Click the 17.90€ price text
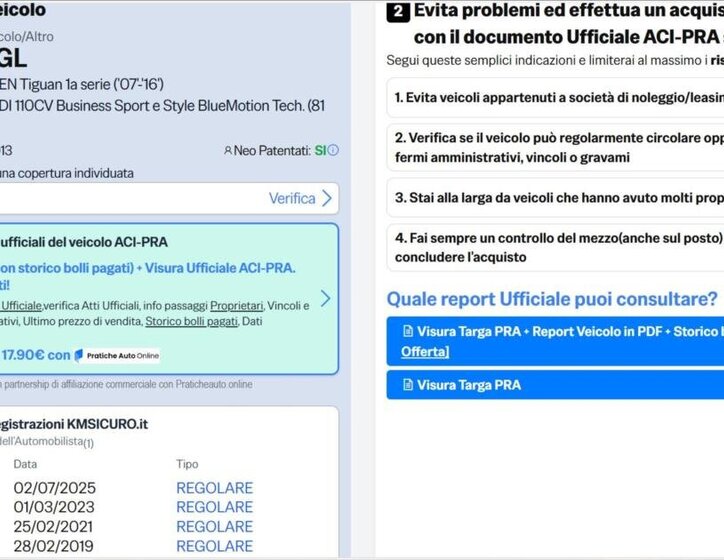Image resolution: width=724 pixels, height=560 pixels. pos(23,355)
